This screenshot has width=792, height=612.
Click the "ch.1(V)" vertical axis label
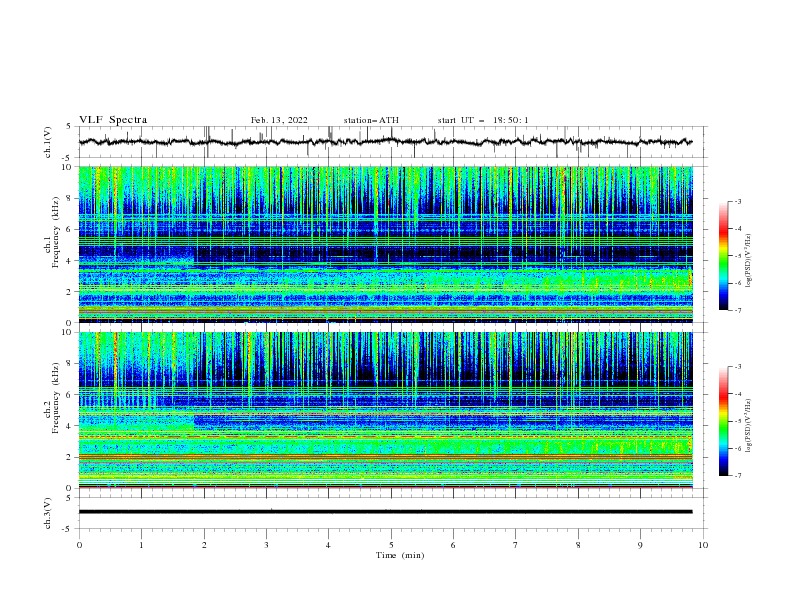pos(48,142)
